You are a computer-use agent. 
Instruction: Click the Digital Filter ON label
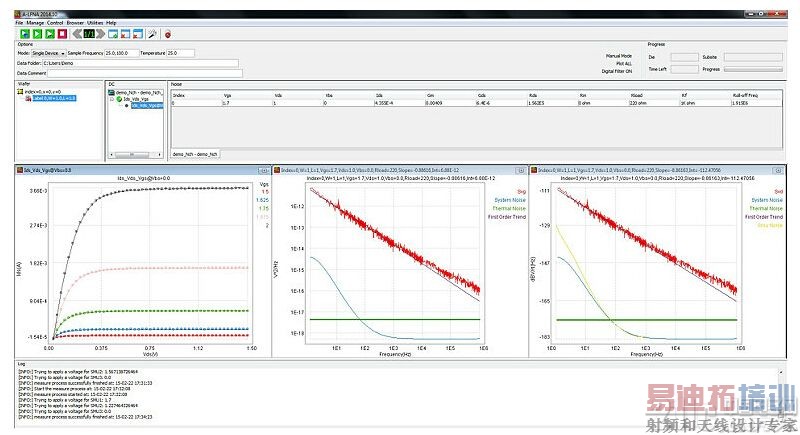[617, 71]
